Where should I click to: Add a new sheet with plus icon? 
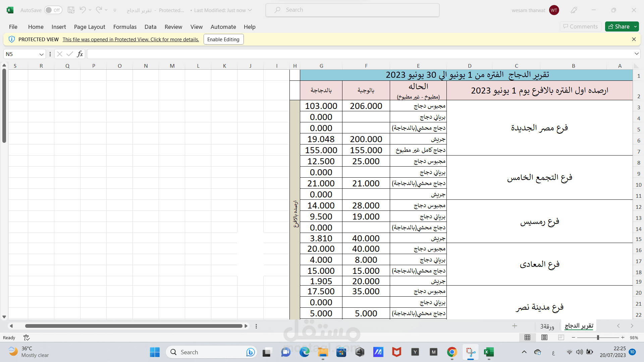point(515,326)
